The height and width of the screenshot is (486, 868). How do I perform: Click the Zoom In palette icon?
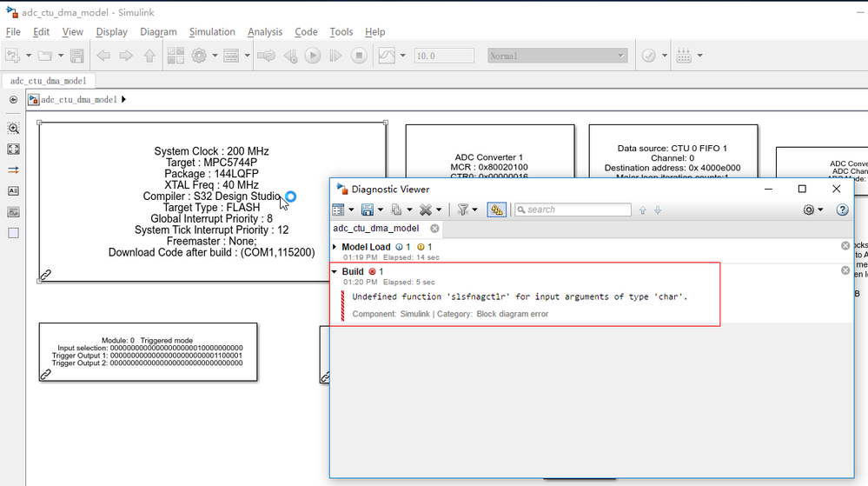click(x=13, y=128)
